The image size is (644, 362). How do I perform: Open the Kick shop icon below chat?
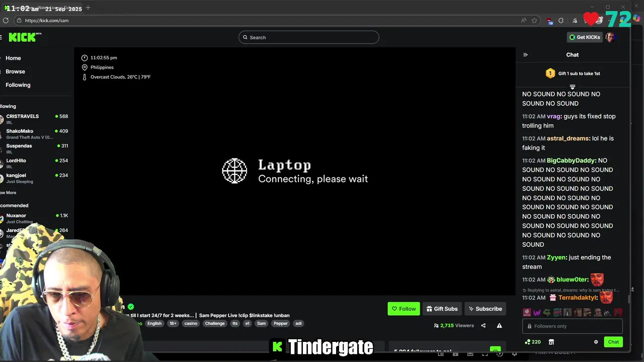(x=551, y=342)
